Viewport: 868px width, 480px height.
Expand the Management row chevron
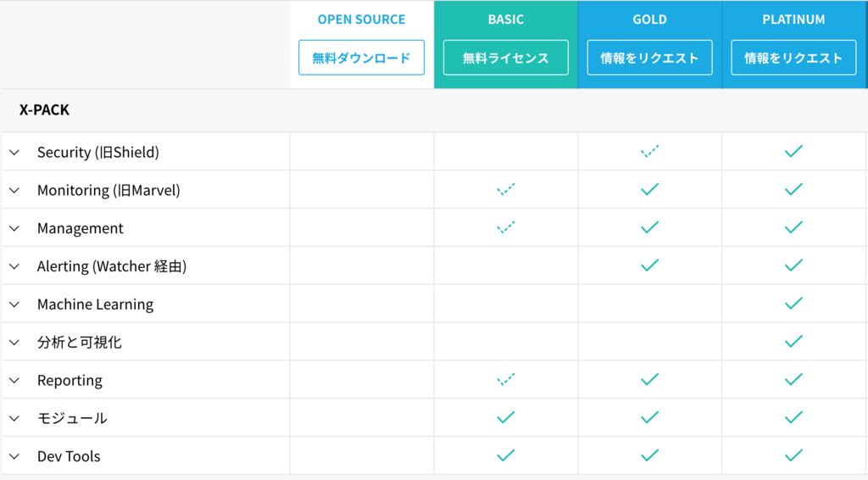(x=14, y=228)
